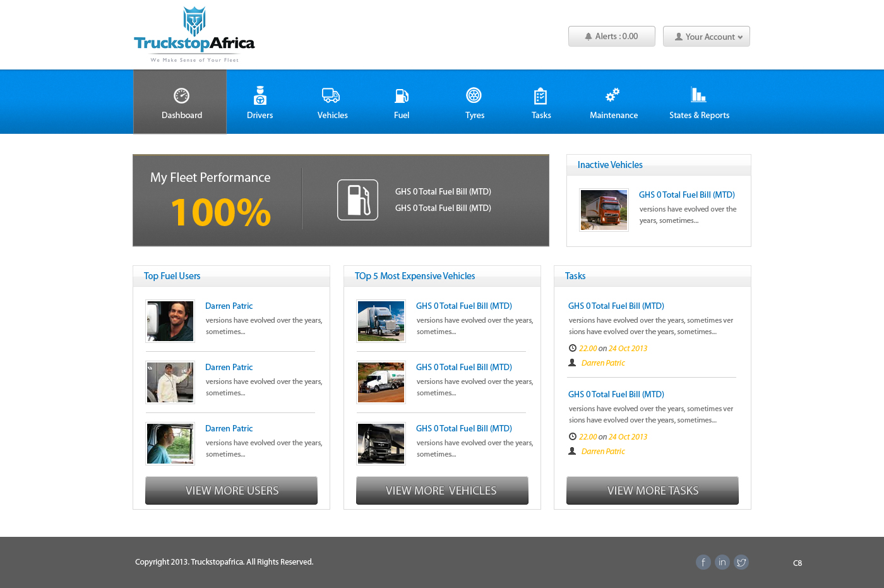884x588 pixels.
Task: Click VIEW MORE USERS button
Action: click(231, 490)
